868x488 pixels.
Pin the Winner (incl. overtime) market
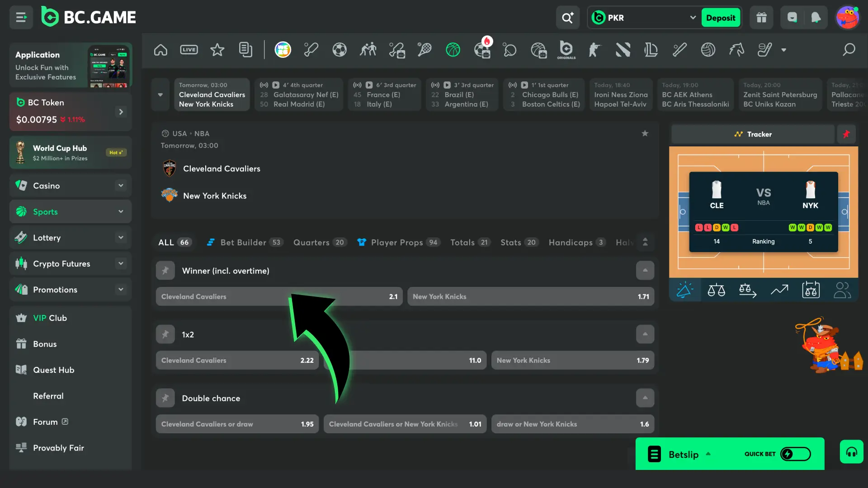[x=165, y=271]
